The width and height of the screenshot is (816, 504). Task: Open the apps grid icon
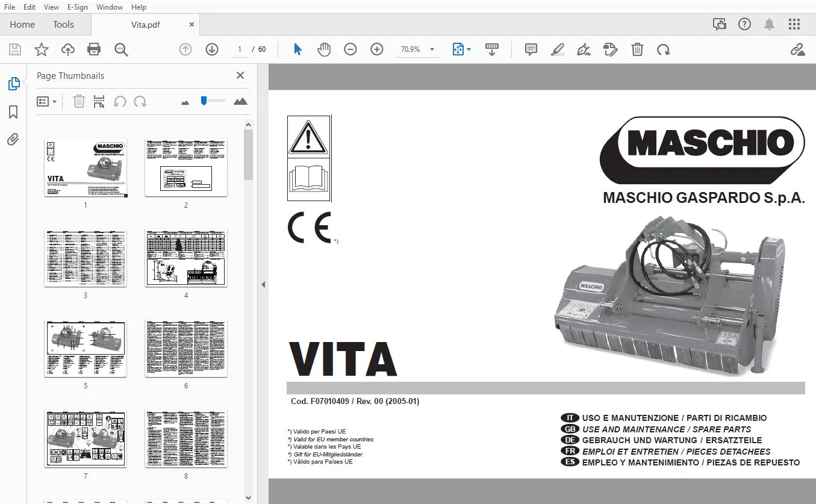(794, 24)
